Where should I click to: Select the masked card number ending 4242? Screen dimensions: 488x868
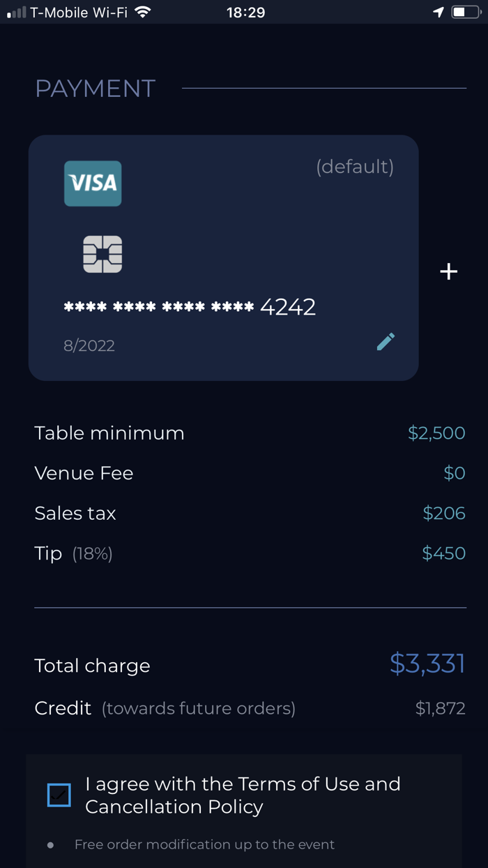point(190,306)
